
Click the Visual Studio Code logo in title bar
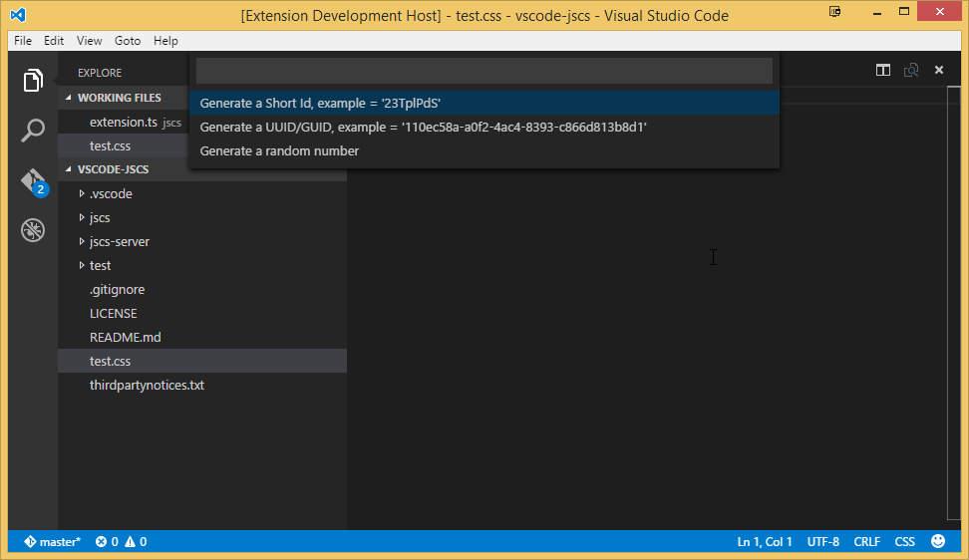click(18, 15)
